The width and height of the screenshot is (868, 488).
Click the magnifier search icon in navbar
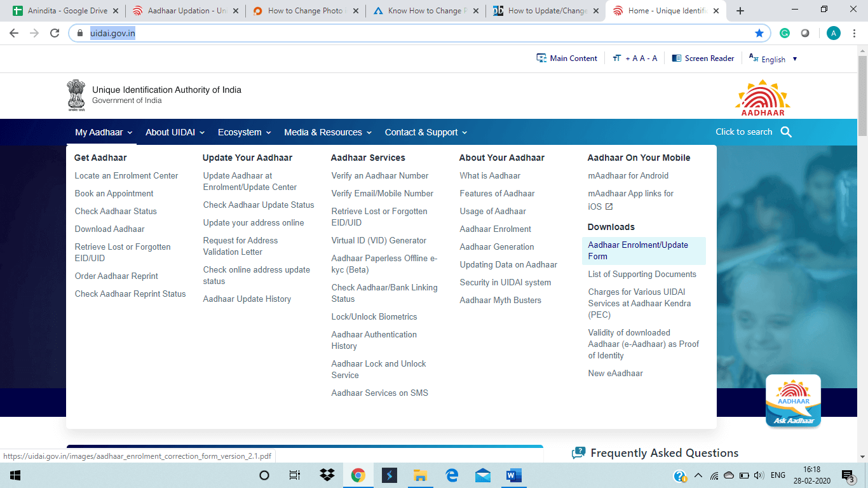[x=786, y=132]
